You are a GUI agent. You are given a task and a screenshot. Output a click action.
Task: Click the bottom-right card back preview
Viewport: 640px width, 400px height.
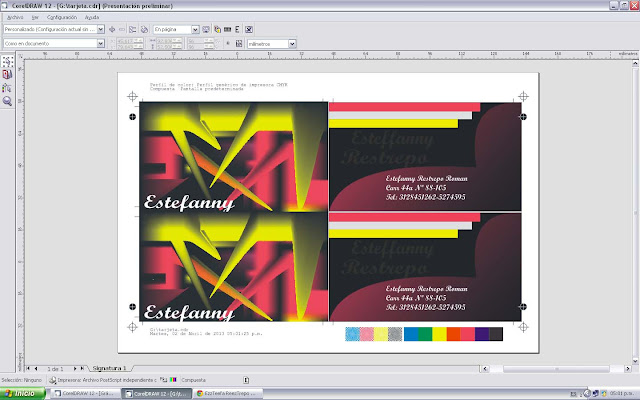click(425, 267)
